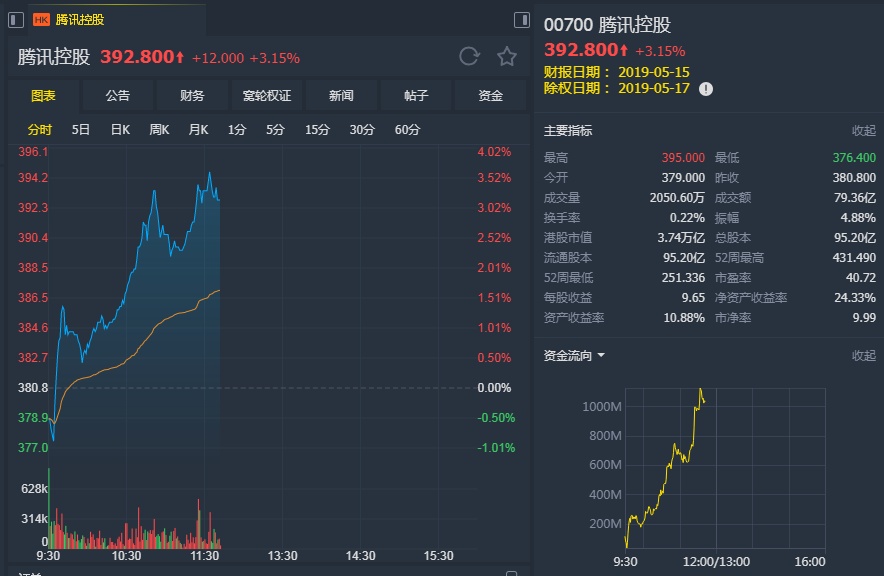Click the 财报日期 2019-05-15 text

(x=617, y=72)
